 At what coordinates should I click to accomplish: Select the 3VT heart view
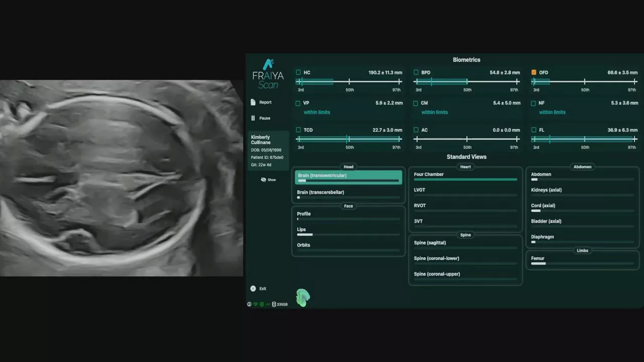[x=465, y=223]
